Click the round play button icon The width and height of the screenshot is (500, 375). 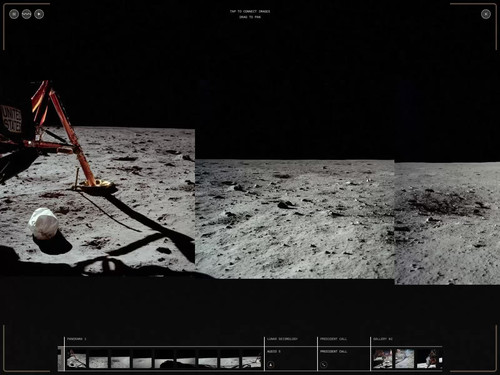[x=39, y=14]
